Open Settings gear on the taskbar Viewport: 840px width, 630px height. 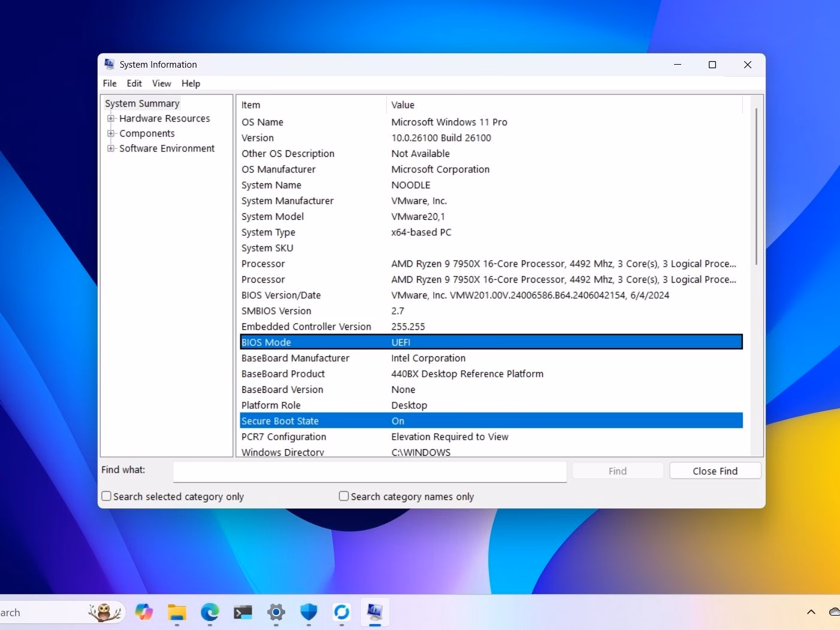click(276, 612)
